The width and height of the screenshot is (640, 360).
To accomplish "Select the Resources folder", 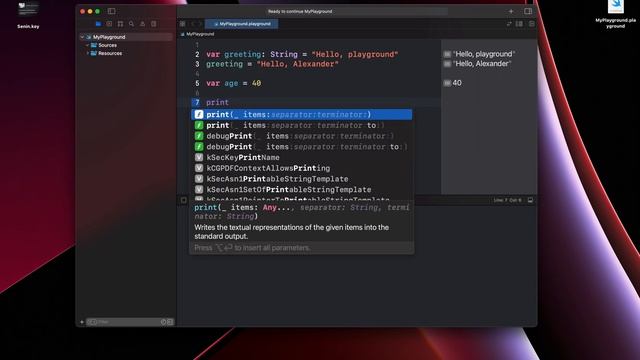I will click(x=110, y=53).
